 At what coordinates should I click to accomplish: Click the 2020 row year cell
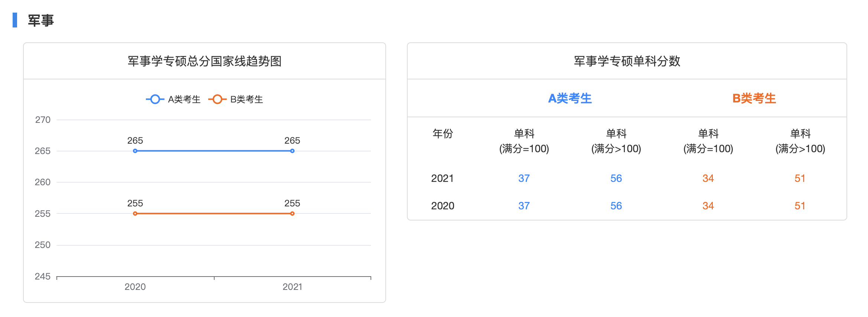pyautogui.click(x=442, y=206)
